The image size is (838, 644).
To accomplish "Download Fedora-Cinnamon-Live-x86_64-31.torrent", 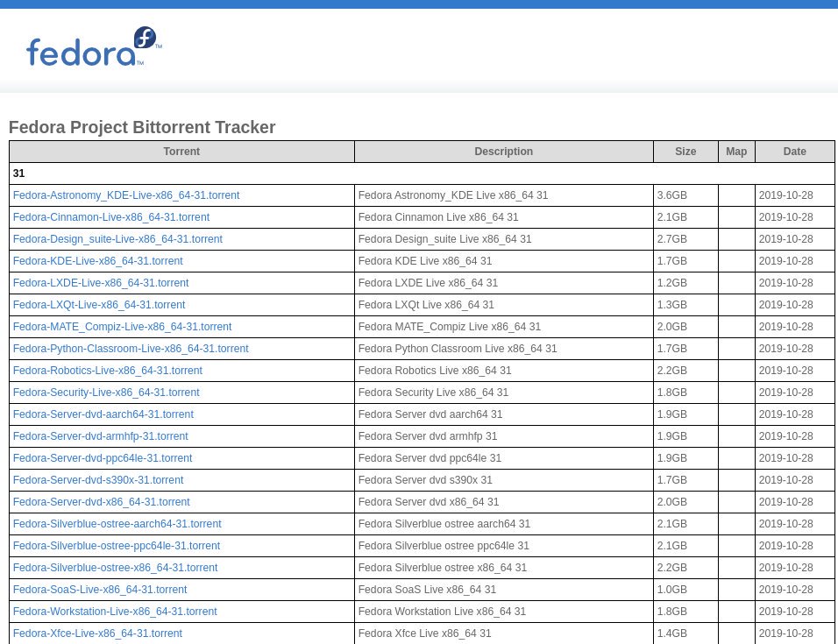I will coord(111,217).
